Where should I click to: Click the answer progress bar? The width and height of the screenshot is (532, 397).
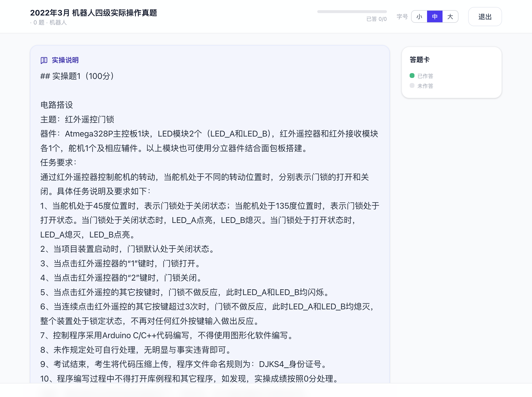(x=352, y=12)
